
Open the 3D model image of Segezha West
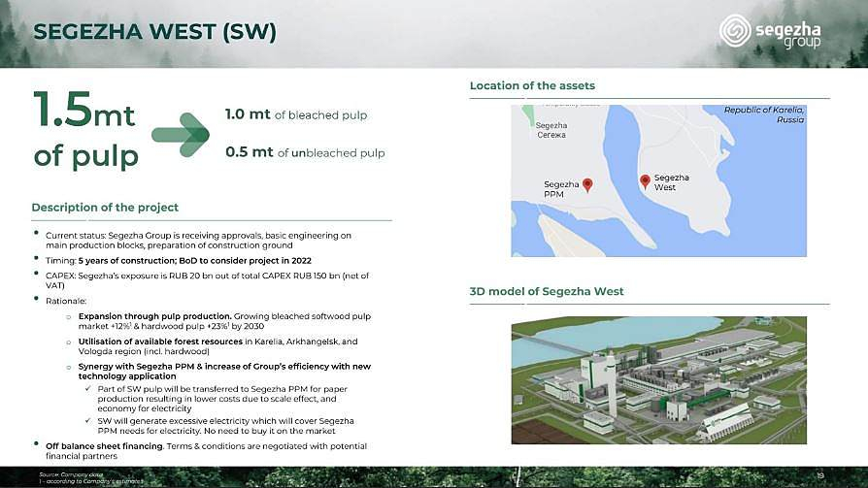click(x=658, y=380)
